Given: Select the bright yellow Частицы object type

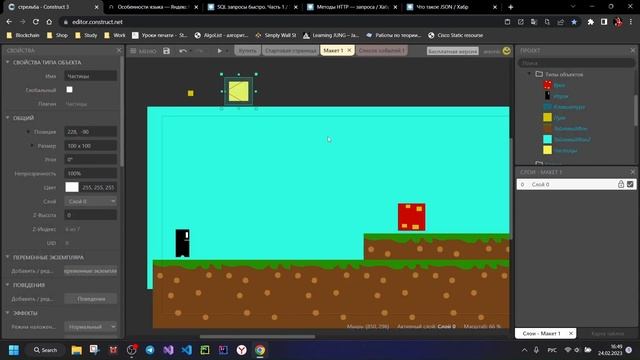Looking at the screenshot, I should pos(547,150).
